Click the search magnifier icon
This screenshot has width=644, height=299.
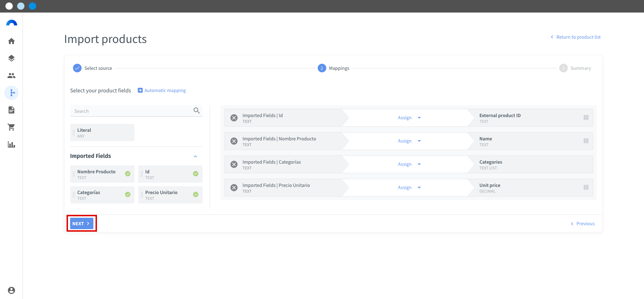(x=196, y=111)
